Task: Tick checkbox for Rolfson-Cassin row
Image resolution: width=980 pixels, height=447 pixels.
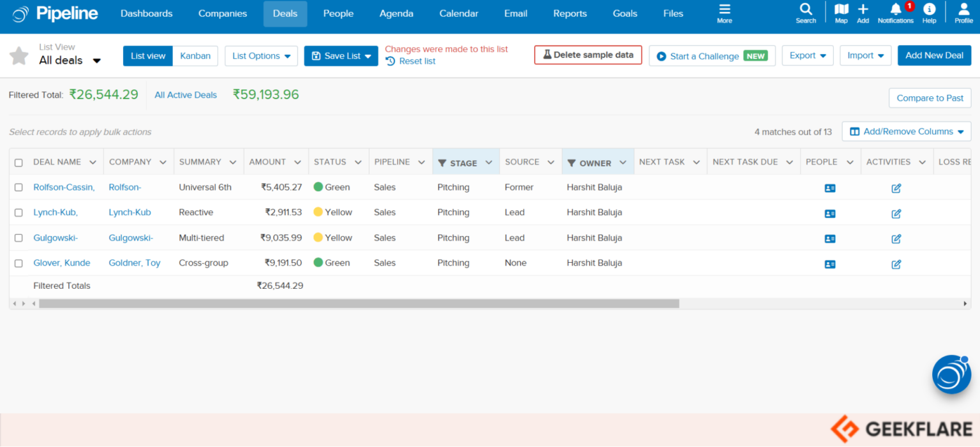Action: pyautogui.click(x=19, y=187)
